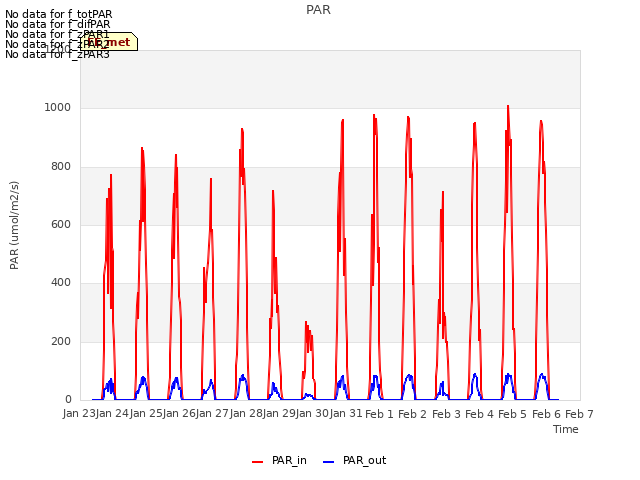Screen dimensions: 640x480
Task: Click the Jan 31 x-axis label
Action: 346,413
